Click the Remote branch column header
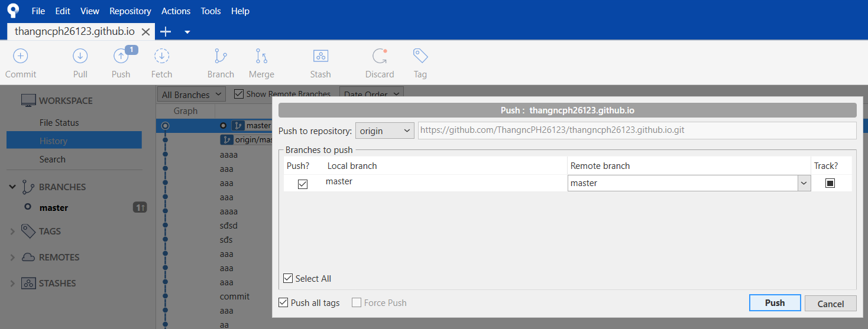Screen dimensions: 868x329 click(x=600, y=165)
